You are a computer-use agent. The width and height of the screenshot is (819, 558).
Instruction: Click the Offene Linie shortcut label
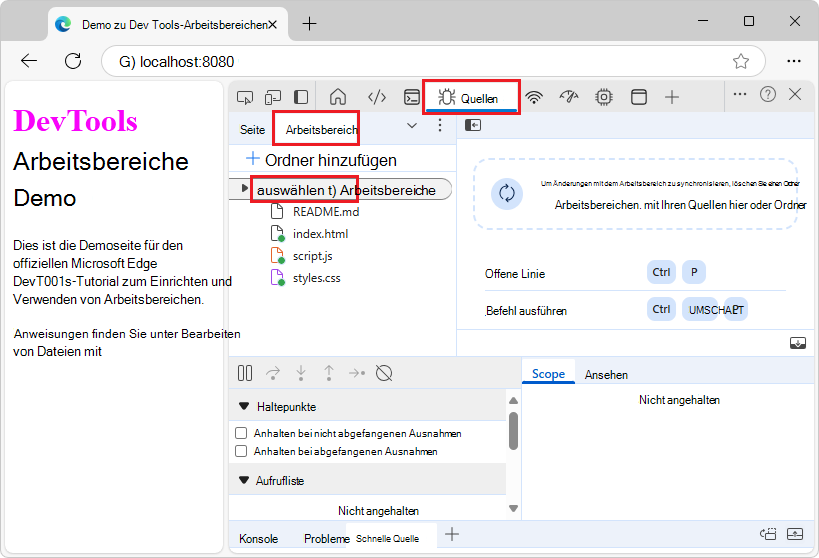click(514, 274)
